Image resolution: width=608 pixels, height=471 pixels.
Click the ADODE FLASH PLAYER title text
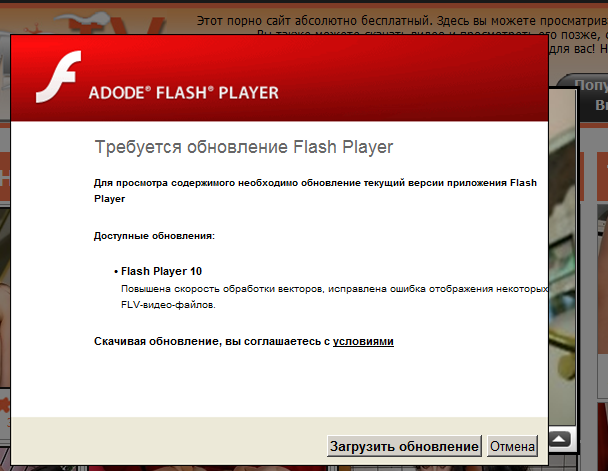pos(184,93)
